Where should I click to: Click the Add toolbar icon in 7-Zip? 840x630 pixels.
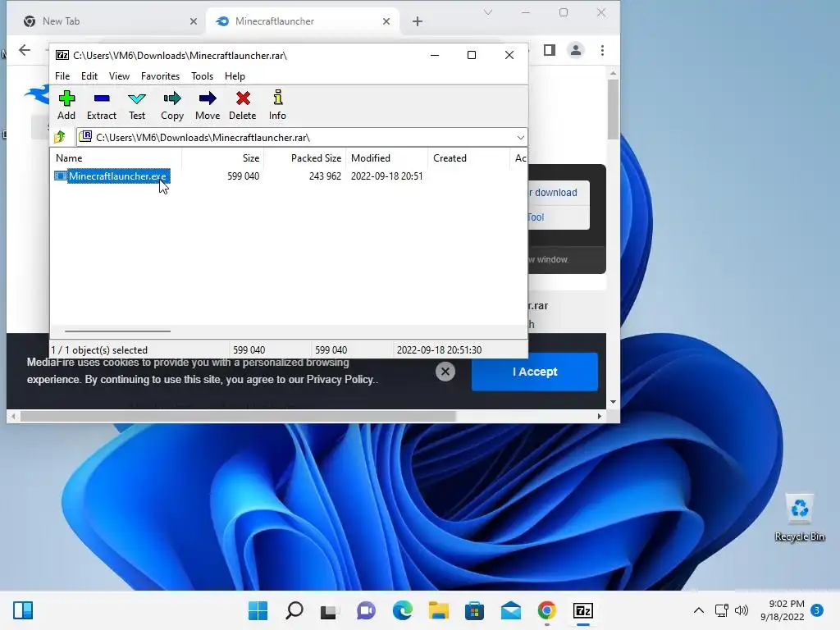point(66,105)
